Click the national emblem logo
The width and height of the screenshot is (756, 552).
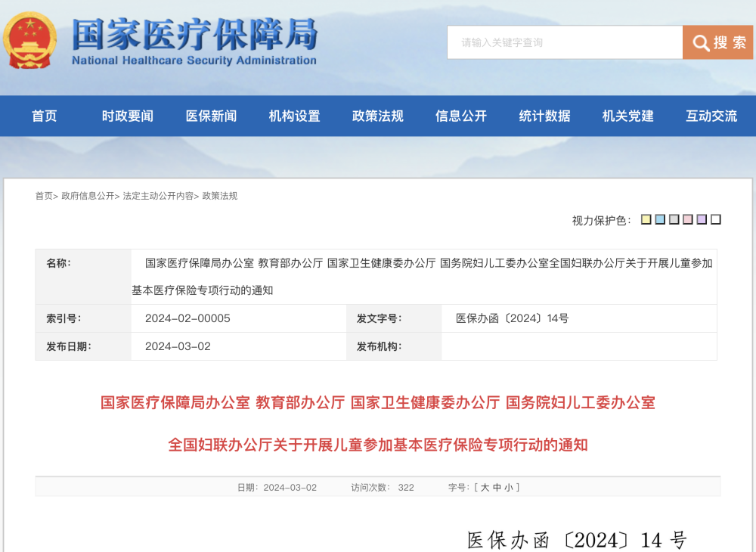click(x=29, y=41)
